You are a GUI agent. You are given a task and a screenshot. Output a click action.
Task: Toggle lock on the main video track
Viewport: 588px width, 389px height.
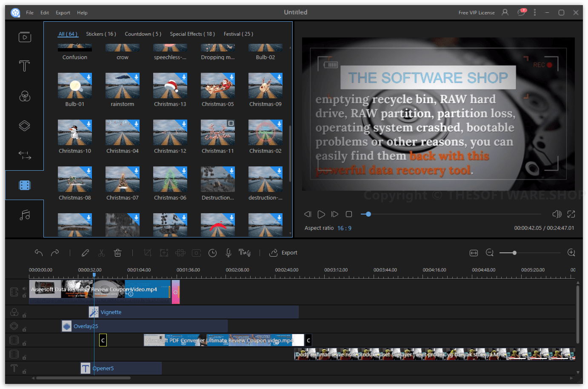click(x=24, y=295)
